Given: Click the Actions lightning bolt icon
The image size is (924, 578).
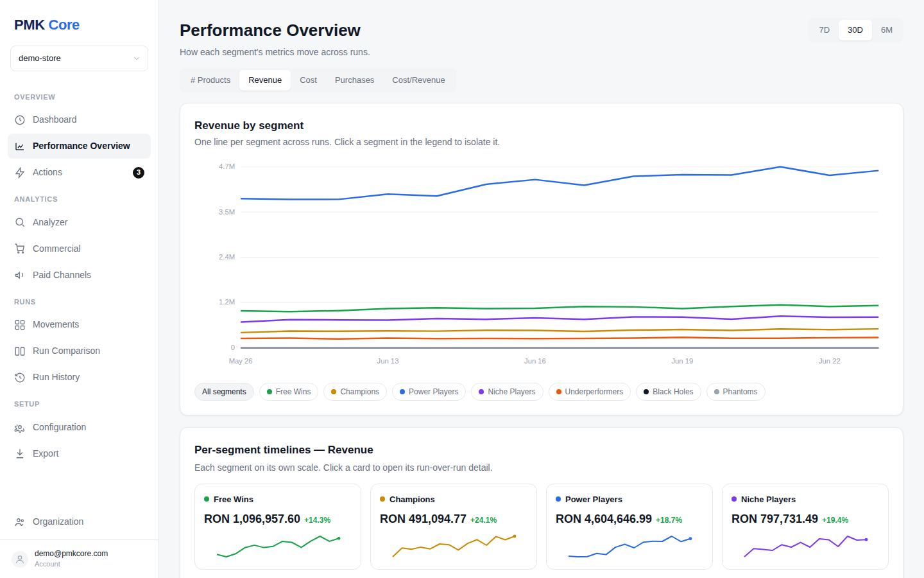Looking at the screenshot, I should tap(20, 173).
